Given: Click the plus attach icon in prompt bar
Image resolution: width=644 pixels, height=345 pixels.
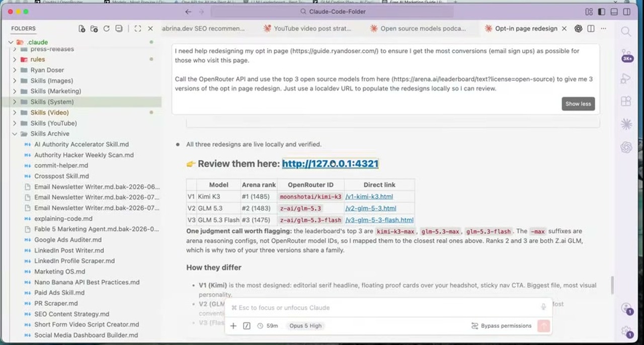Looking at the screenshot, I should 233,326.
